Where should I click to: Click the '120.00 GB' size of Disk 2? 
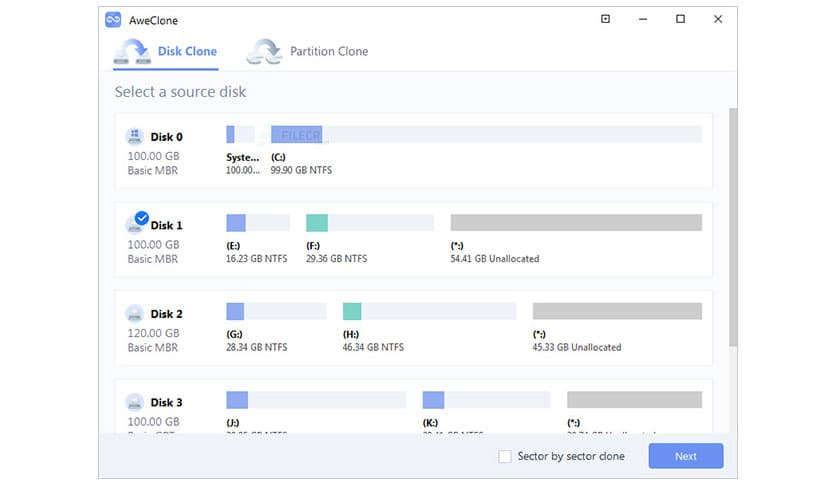pos(154,333)
